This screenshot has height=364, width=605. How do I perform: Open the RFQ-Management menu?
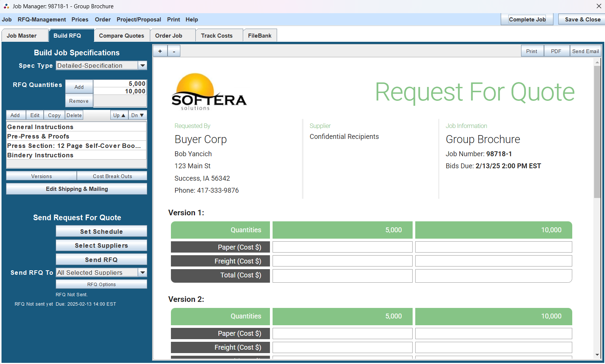click(41, 19)
